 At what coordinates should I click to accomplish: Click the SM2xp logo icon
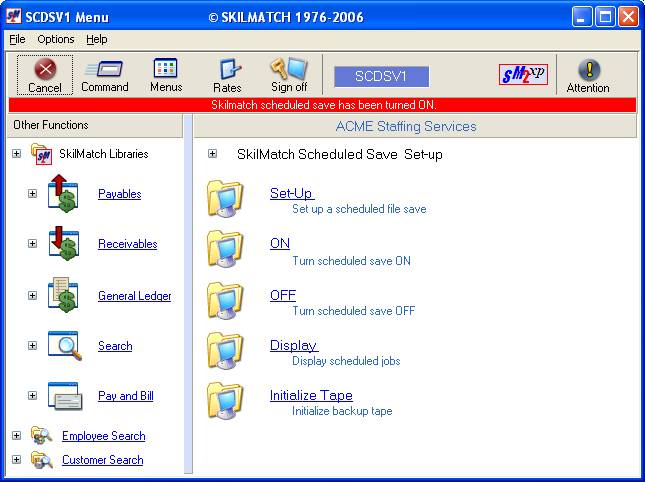click(x=523, y=74)
